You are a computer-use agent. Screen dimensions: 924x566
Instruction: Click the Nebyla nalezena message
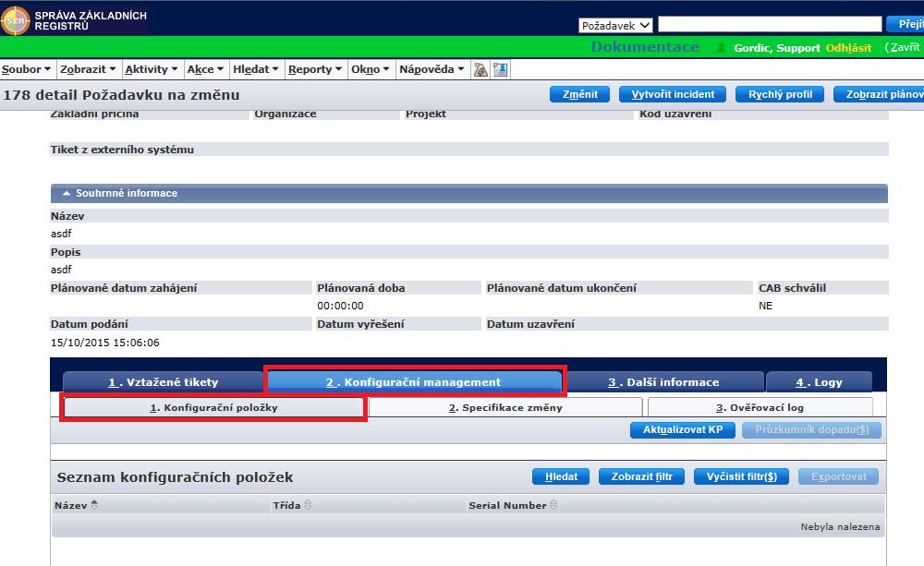(x=840, y=527)
